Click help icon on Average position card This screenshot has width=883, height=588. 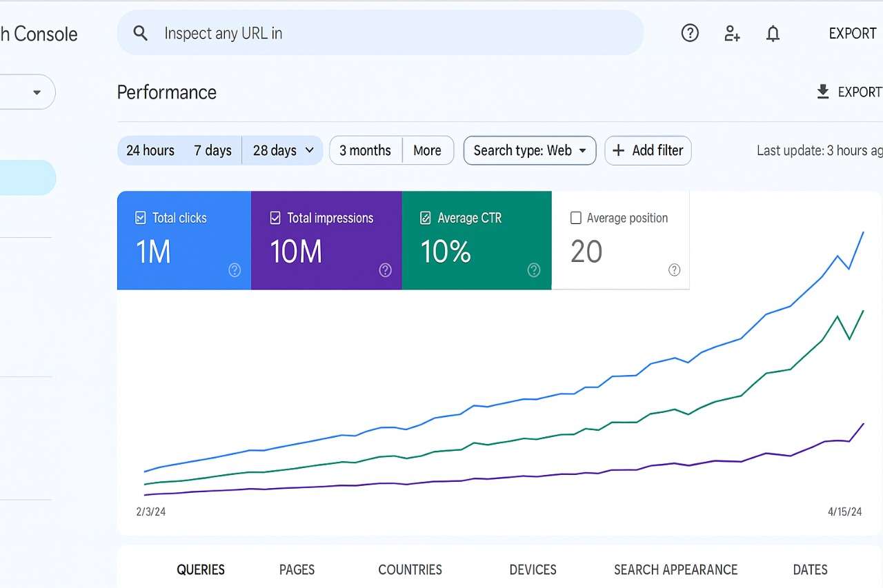tap(675, 270)
